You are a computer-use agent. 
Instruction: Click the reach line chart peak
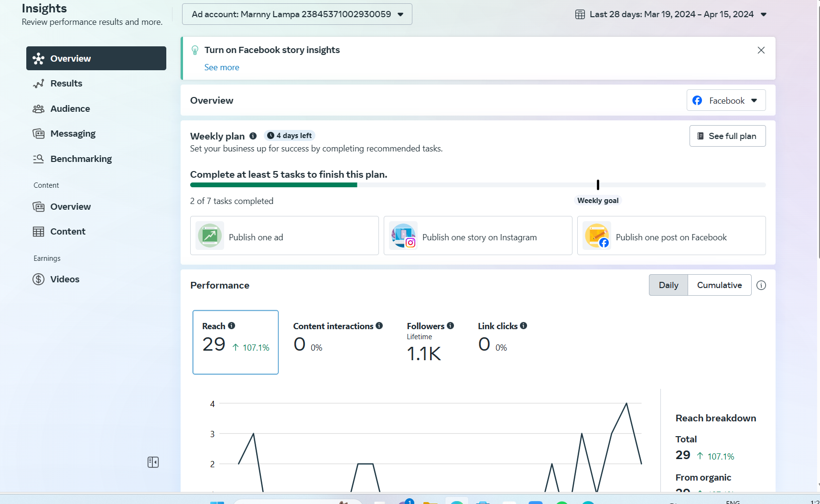point(626,404)
